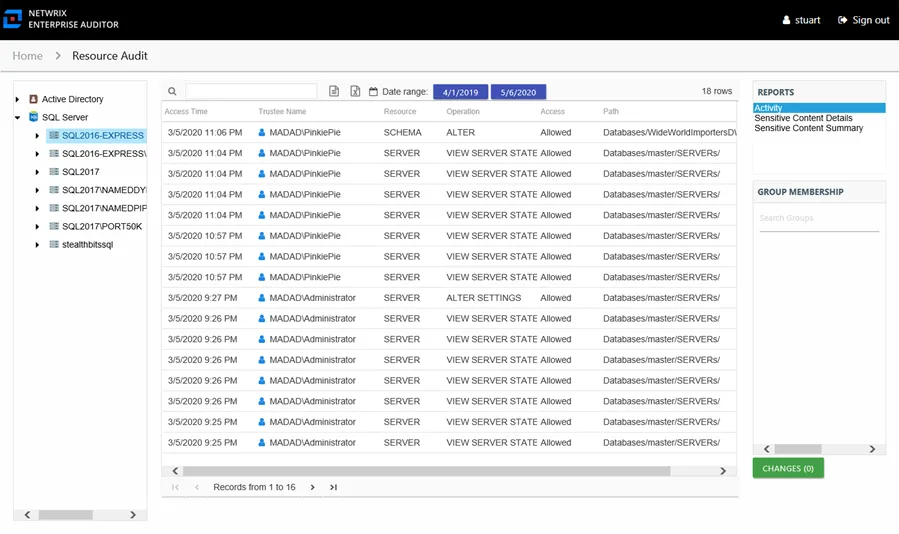Viewport: 899px width, 534px height.
Task: Export results to Excel icon
Action: coord(355,91)
